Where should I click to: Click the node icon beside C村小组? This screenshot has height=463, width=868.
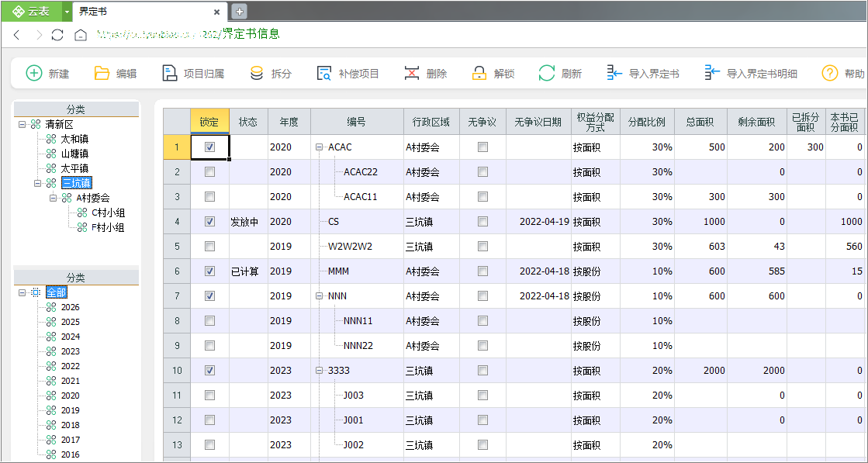(82, 212)
